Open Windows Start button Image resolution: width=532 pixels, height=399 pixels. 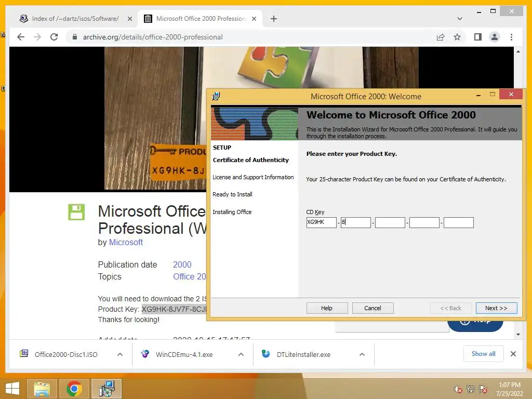(x=12, y=389)
